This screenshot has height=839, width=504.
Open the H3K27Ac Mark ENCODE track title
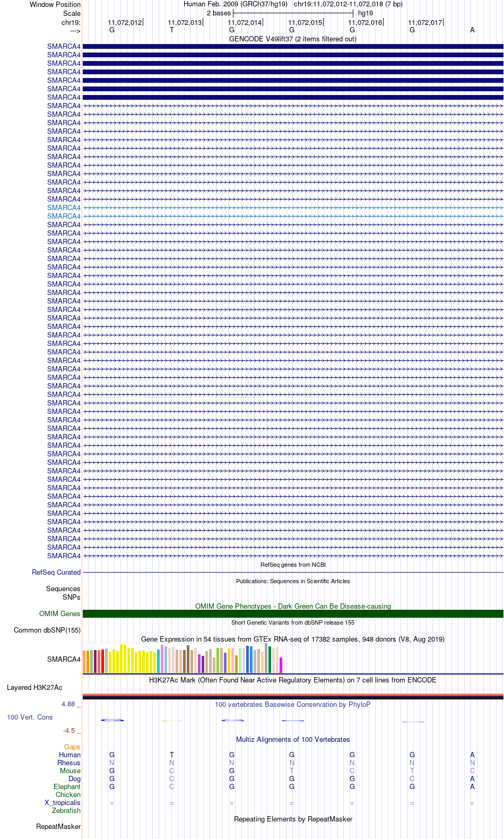293,680
